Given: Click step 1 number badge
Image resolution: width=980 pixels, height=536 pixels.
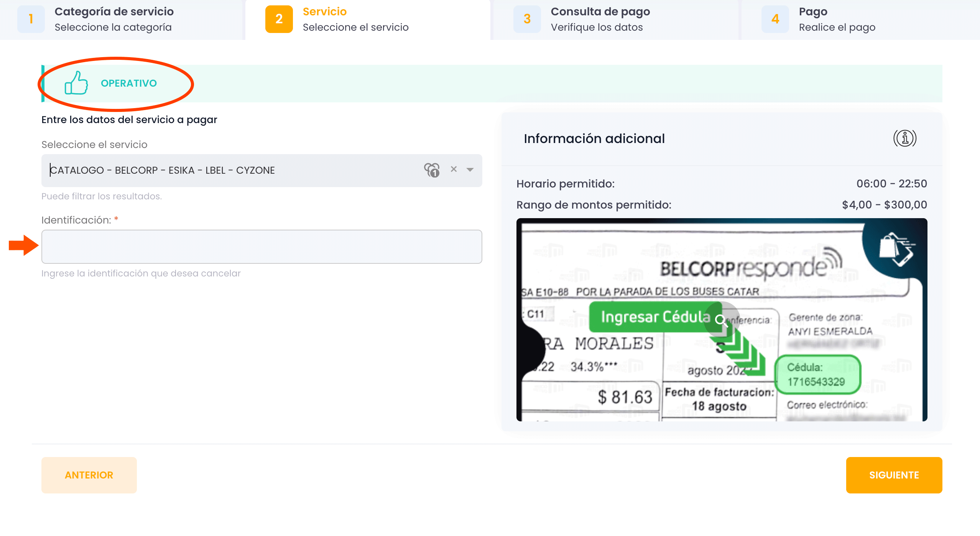Looking at the screenshot, I should pyautogui.click(x=31, y=19).
